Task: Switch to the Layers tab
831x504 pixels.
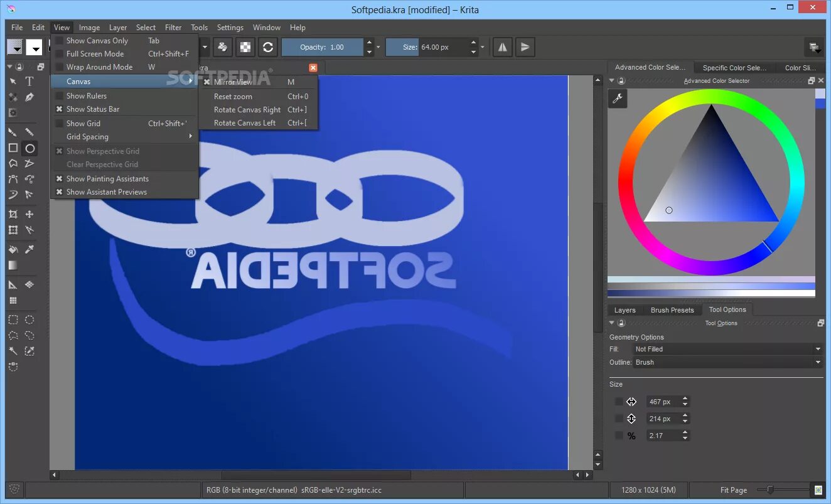Action: (x=625, y=310)
